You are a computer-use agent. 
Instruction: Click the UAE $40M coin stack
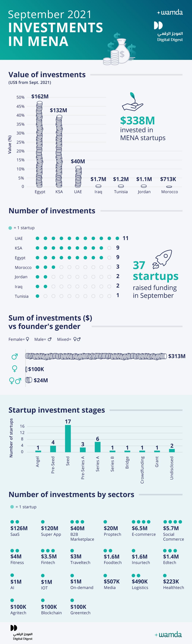[x=78, y=176]
